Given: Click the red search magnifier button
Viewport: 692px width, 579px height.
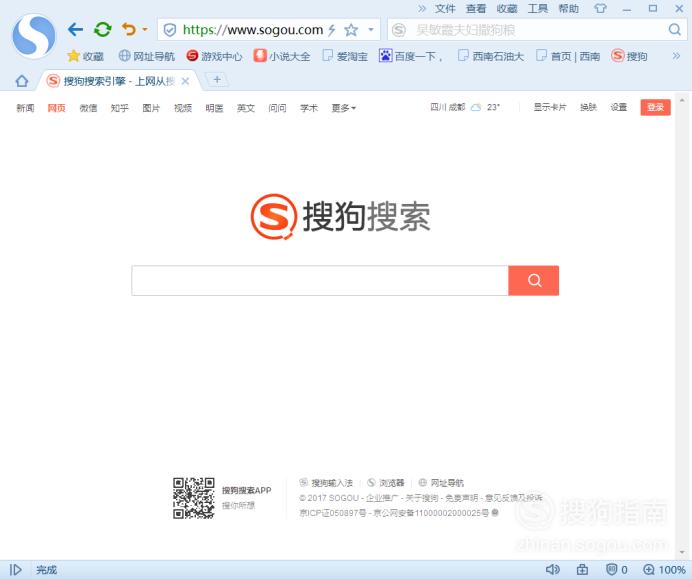Looking at the screenshot, I should 534,281.
